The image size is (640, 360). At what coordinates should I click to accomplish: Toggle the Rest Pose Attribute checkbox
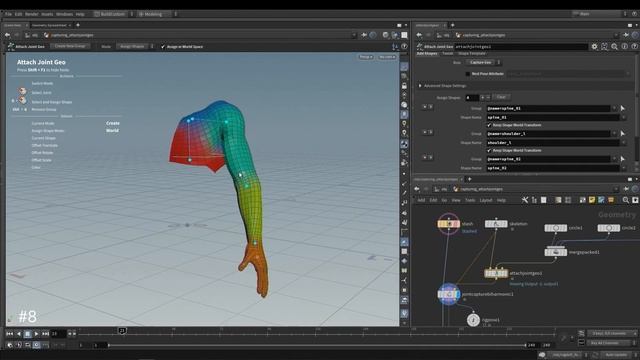[x=468, y=74]
